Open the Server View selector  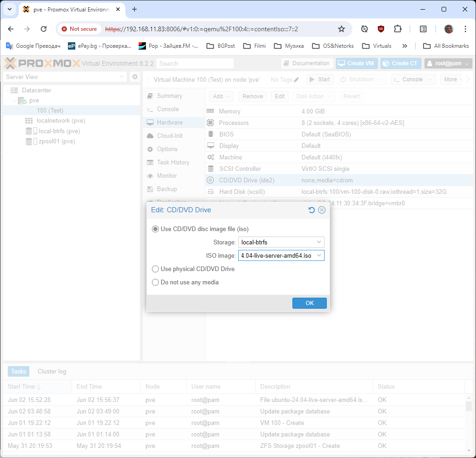(x=65, y=77)
